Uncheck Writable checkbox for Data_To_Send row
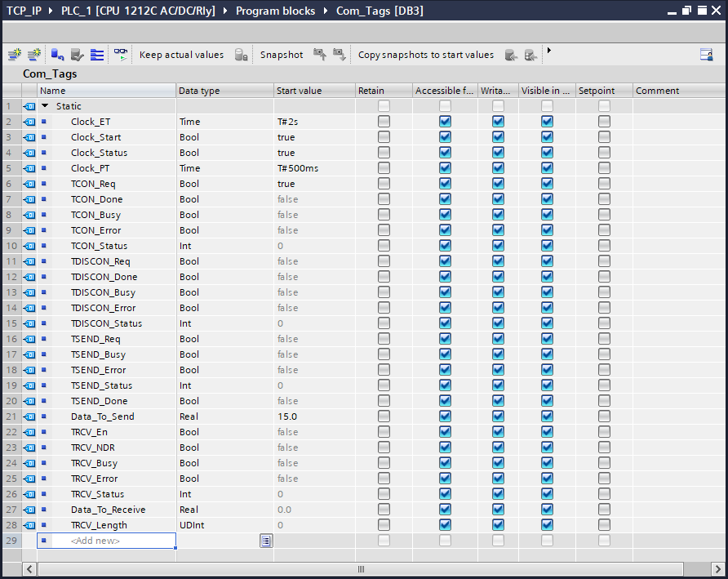Image resolution: width=728 pixels, height=579 pixels. click(498, 416)
